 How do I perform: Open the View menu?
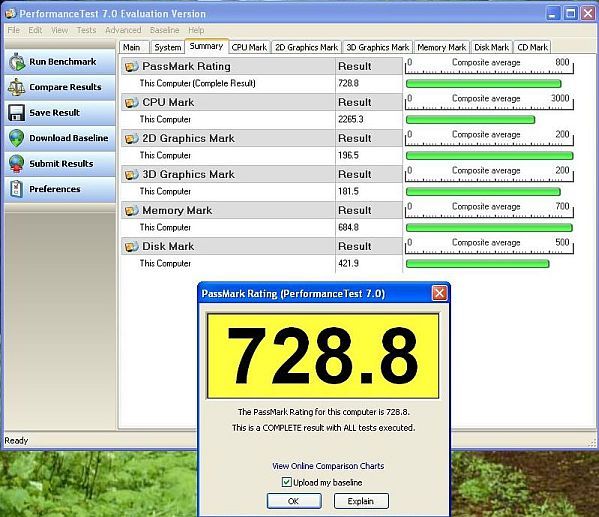tap(59, 30)
